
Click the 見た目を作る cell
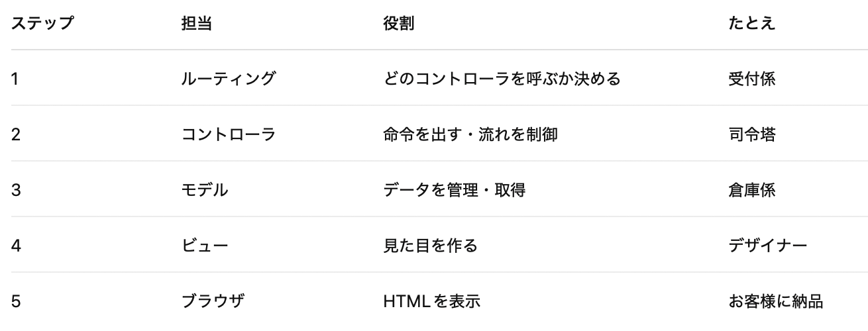pos(430,246)
